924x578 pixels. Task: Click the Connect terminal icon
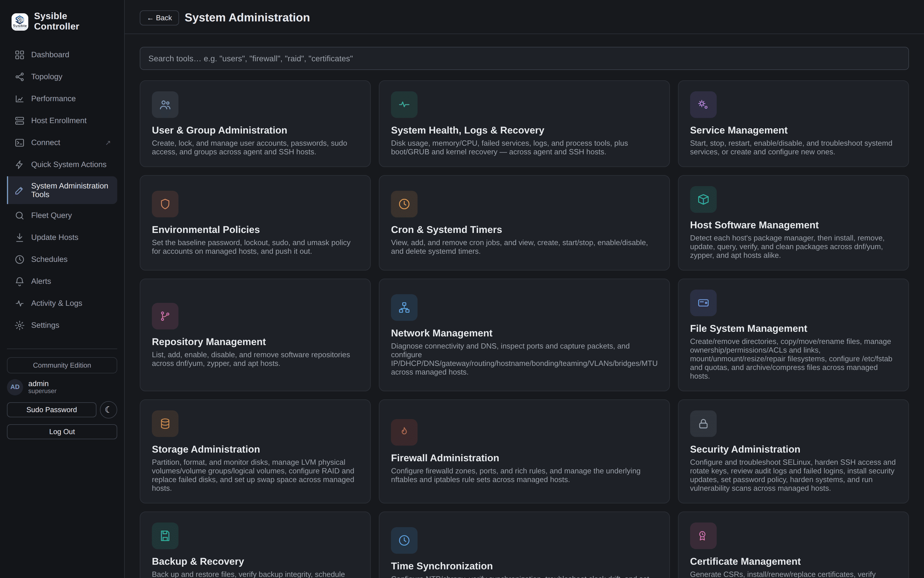click(x=19, y=142)
